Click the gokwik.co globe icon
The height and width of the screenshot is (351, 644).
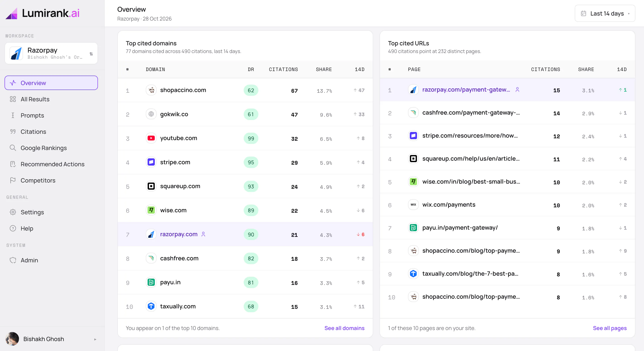[x=151, y=114]
